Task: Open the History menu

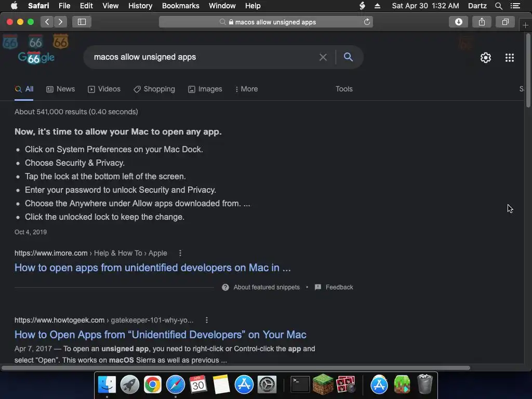Action: click(140, 6)
